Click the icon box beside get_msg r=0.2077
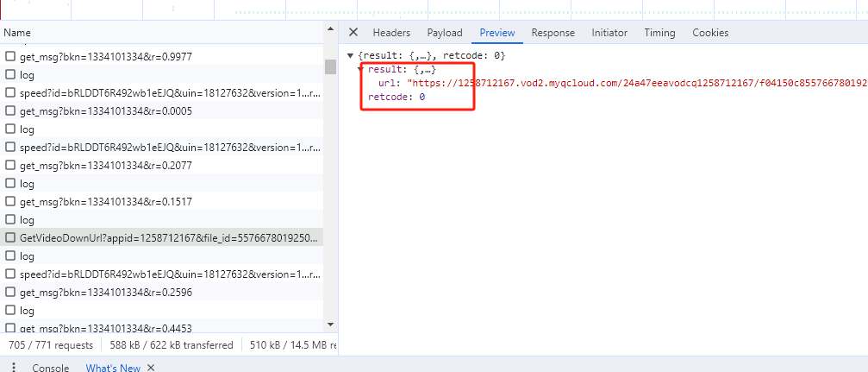The width and height of the screenshot is (868, 372). point(10,165)
